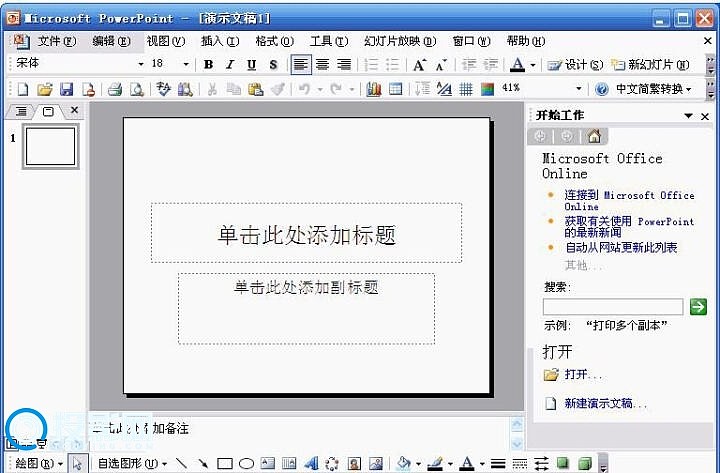Select the Rectangle shape drawing tool
The height and width of the screenshot is (473, 720).
(x=225, y=463)
